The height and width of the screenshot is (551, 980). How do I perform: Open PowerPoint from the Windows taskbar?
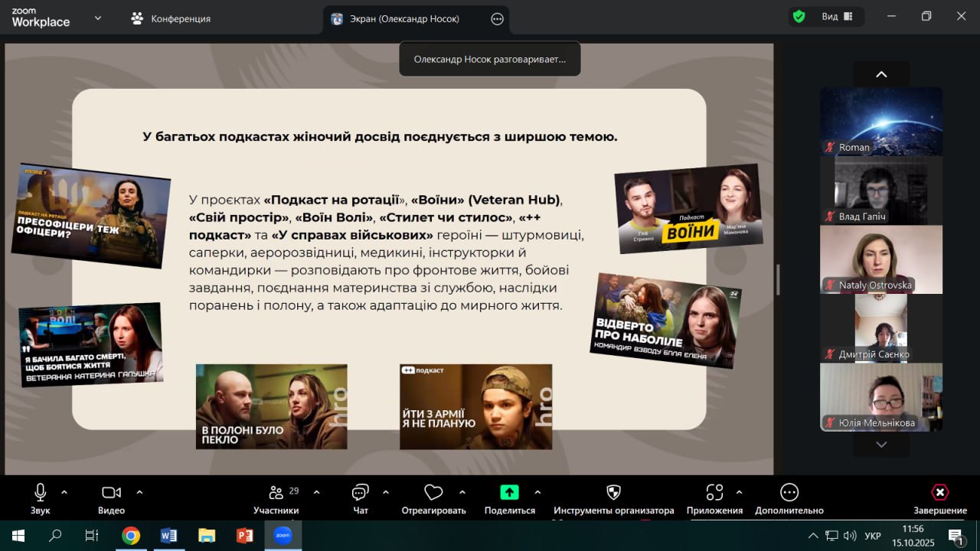point(245,535)
